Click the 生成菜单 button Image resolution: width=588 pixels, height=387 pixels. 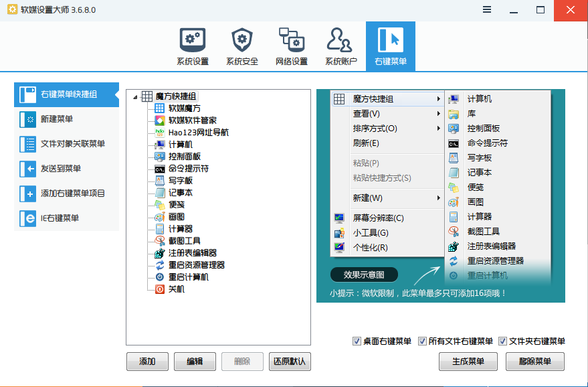pyautogui.click(x=468, y=362)
